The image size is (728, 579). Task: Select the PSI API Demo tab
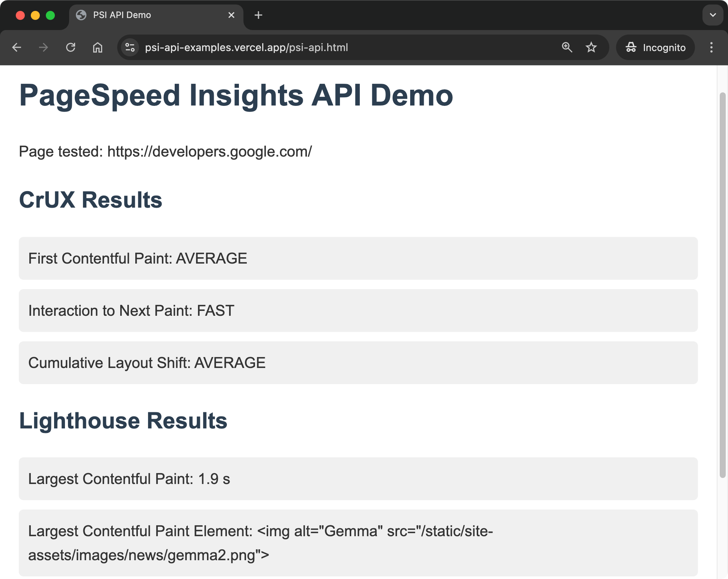coord(156,15)
